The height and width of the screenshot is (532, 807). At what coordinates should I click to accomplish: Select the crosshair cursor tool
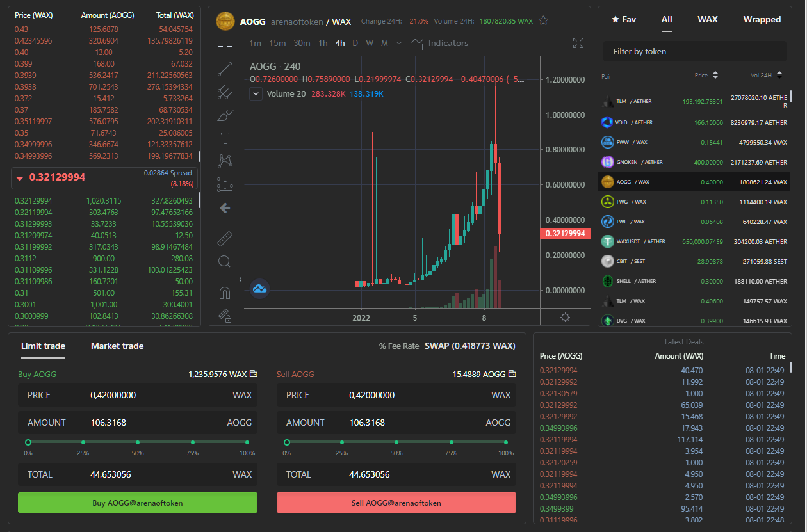coord(225,45)
